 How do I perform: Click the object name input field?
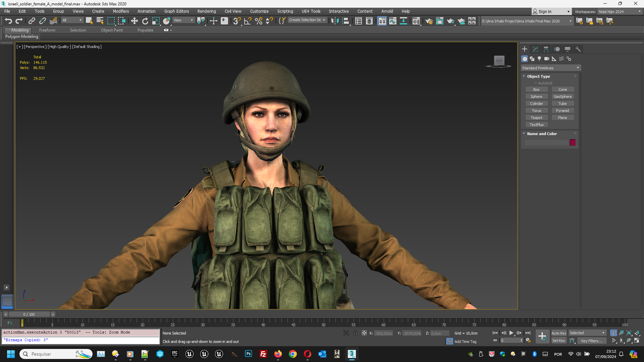point(547,142)
